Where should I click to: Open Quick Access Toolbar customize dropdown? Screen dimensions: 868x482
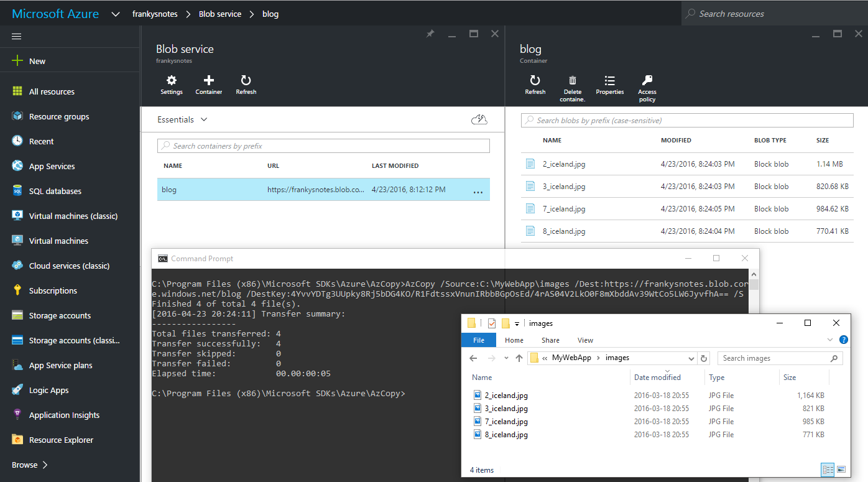pos(517,323)
